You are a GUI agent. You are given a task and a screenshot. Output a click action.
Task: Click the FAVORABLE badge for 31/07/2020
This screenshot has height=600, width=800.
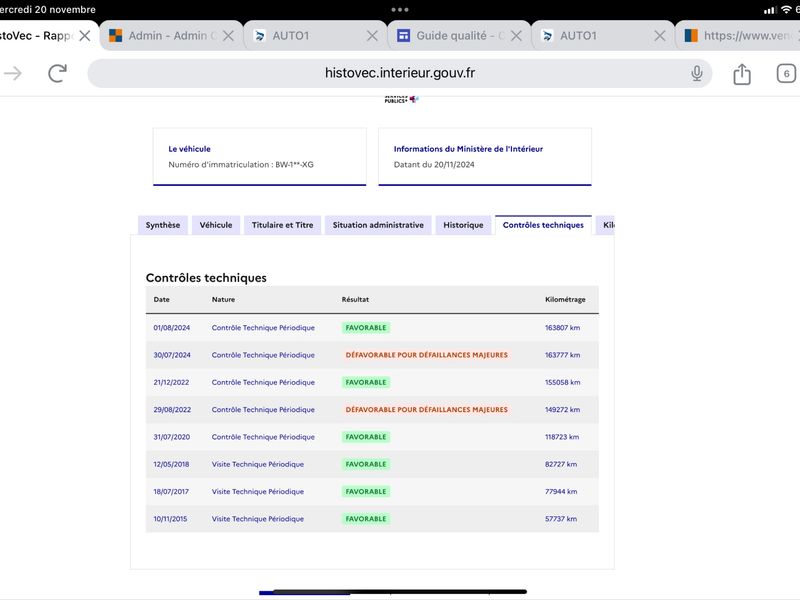pyautogui.click(x=366, y=437)
